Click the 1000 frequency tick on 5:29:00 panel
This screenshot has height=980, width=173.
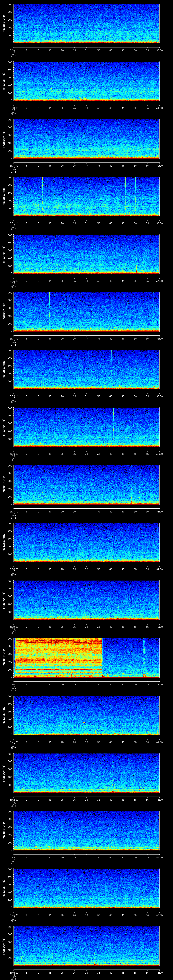point(9,5)
